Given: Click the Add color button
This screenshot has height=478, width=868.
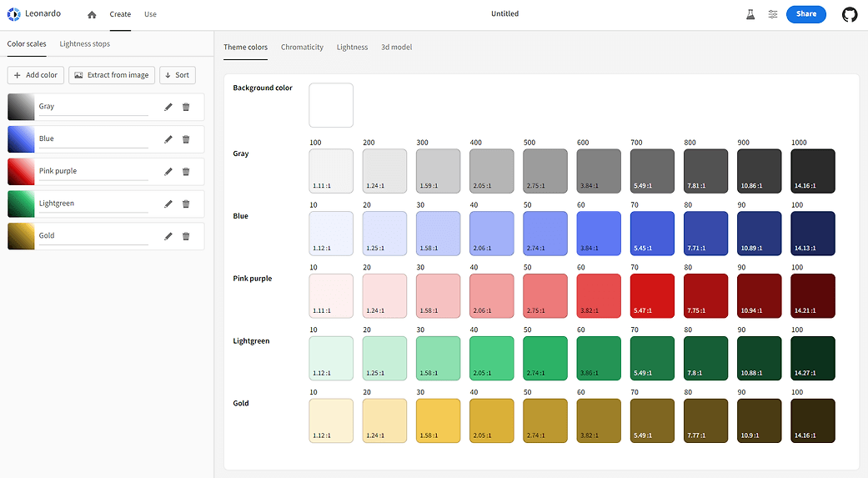Looking at the screenshot, I should pos(35,75).
